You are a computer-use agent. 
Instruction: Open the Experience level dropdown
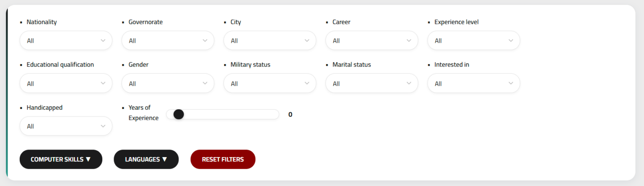tap(473, 41)
